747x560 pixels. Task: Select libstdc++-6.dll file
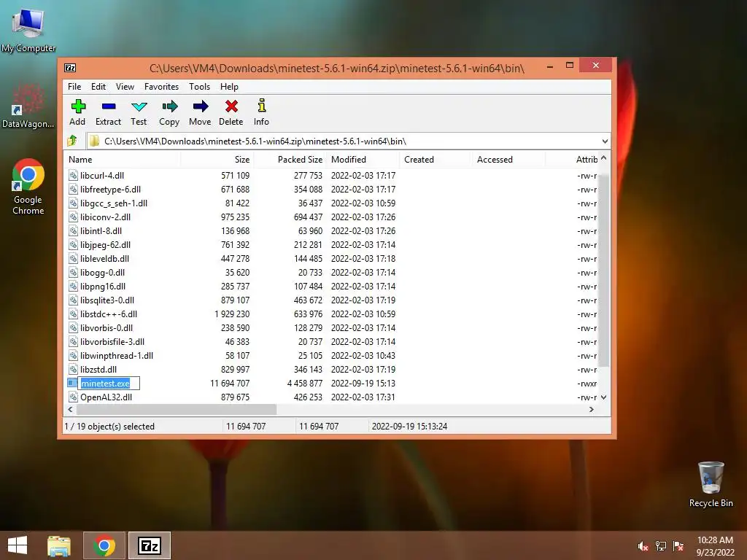pos(109,314)
